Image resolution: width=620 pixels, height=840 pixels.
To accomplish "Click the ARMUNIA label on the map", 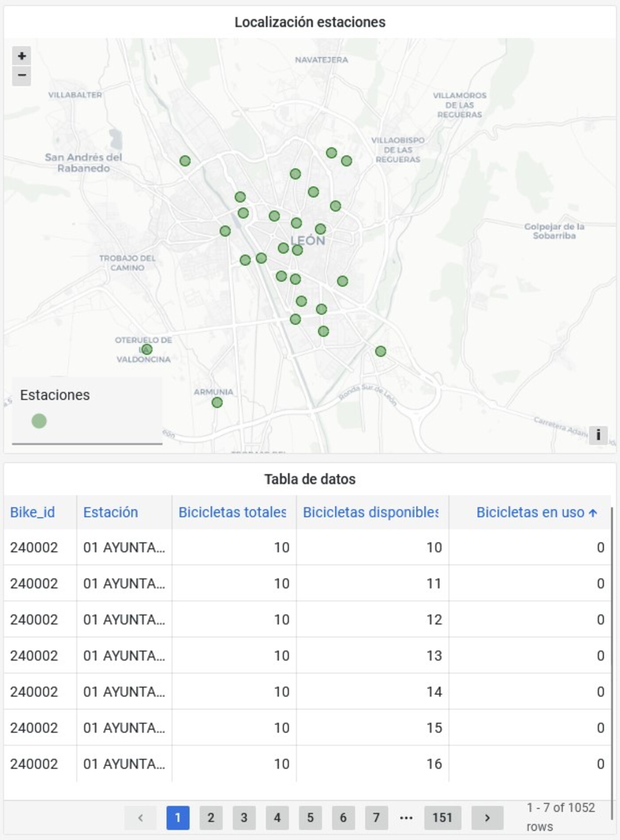I will point(213,392).
